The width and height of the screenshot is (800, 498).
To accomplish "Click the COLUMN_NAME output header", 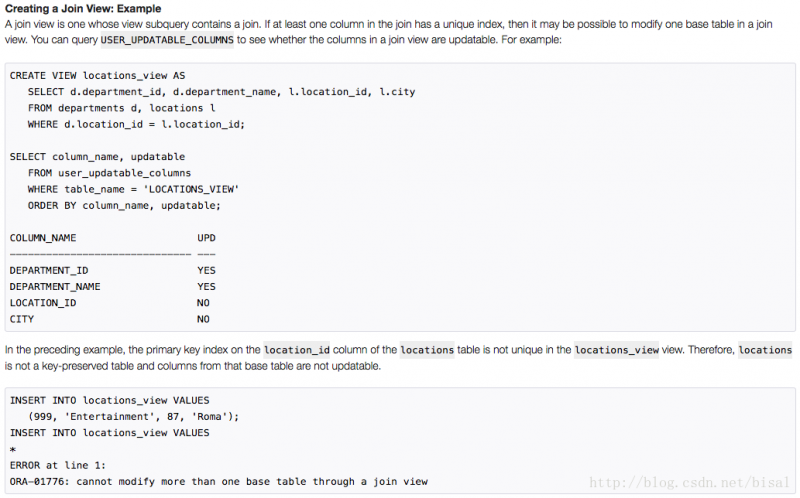I will tap(43, 238).
